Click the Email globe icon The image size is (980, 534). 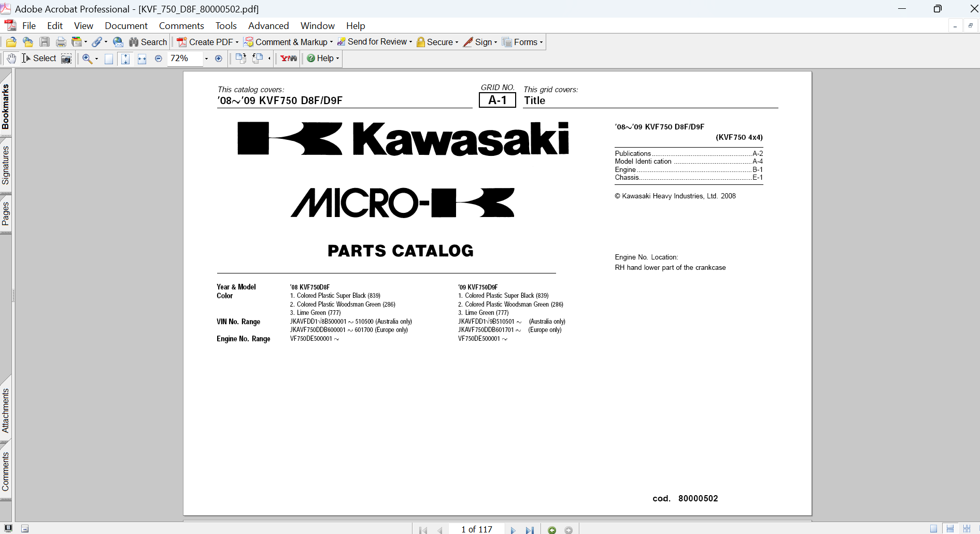pos(118,42)
